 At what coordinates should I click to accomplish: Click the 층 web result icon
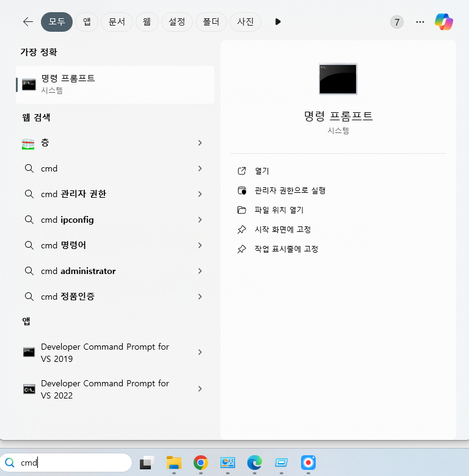tap(28, 143)
